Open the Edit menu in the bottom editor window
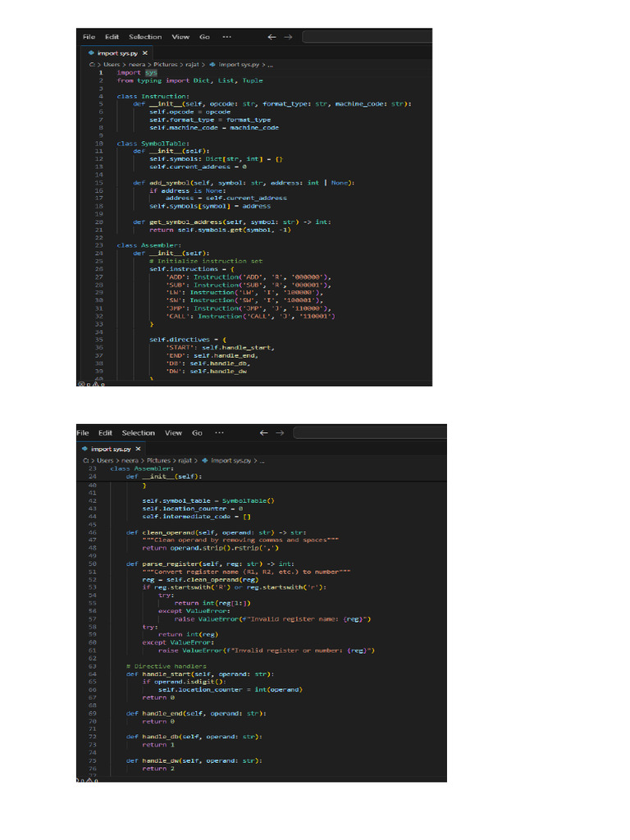Screen dimensions: 630x840 [x=105, y=433]
